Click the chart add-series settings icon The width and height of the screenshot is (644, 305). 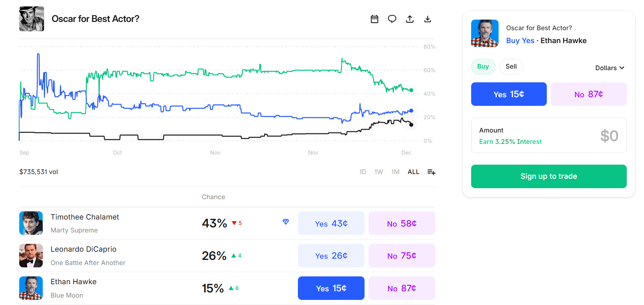[x=431, y=172]
